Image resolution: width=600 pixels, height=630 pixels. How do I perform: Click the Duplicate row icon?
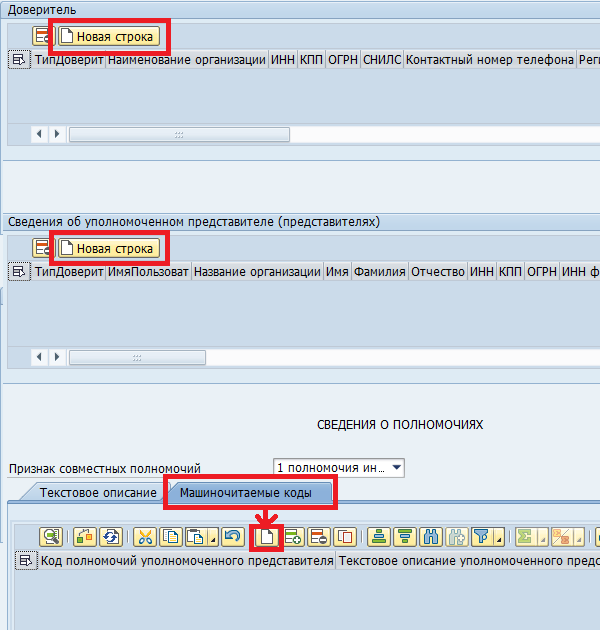346,537
